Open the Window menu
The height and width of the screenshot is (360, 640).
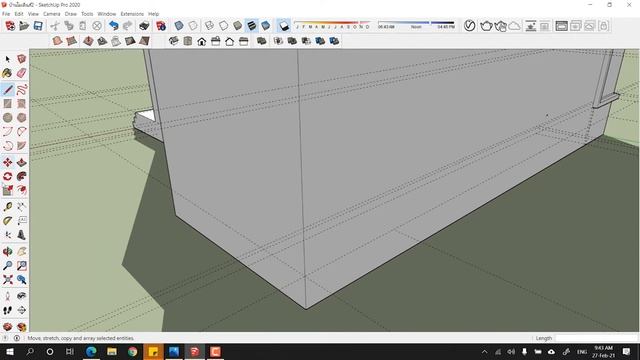point(107,14)
